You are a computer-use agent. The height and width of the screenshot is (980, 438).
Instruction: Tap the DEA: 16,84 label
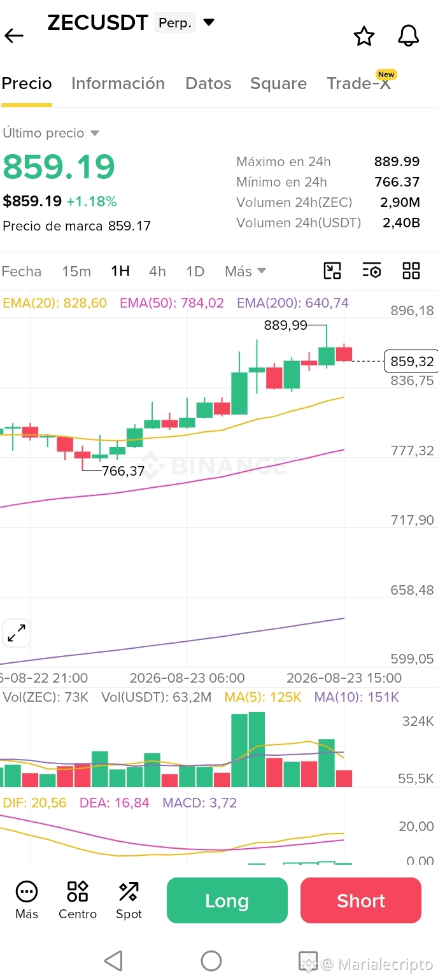click(115, 803)
